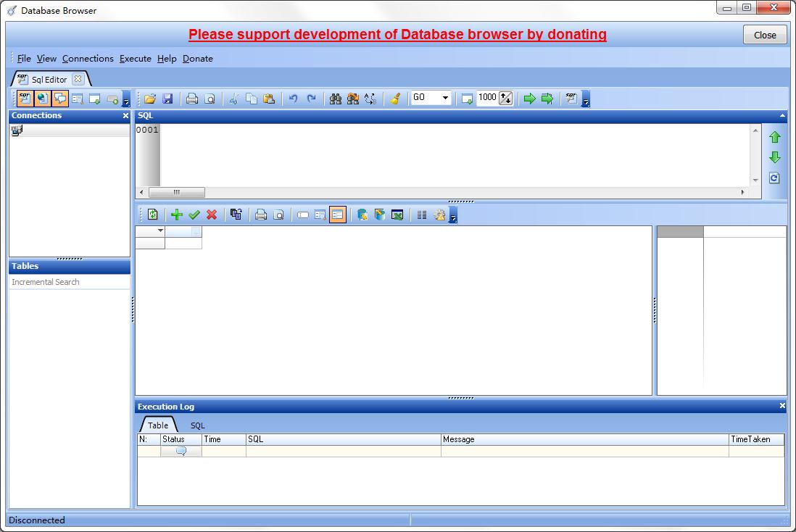Click the form search icon in the grid toolbar
Screen dimensions: 796x532
coord(320,215)
